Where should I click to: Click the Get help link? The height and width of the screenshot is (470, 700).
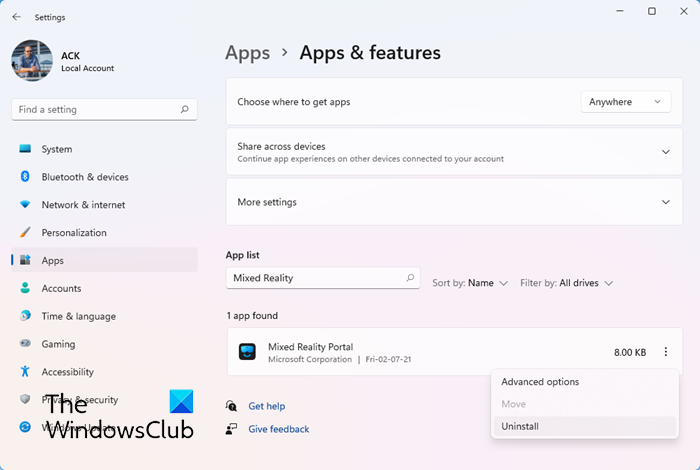[x=267, y=406]
